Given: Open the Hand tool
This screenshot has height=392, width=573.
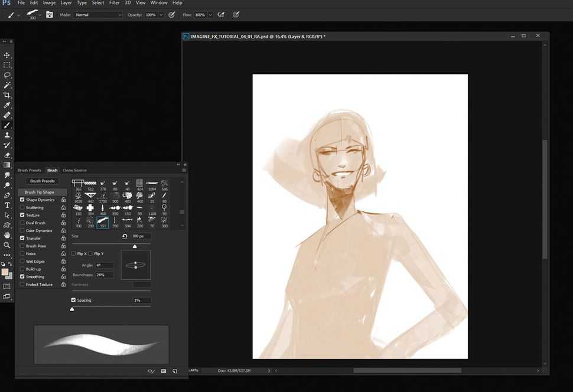Looking at the screenshot, I should [x=8, y=236].
